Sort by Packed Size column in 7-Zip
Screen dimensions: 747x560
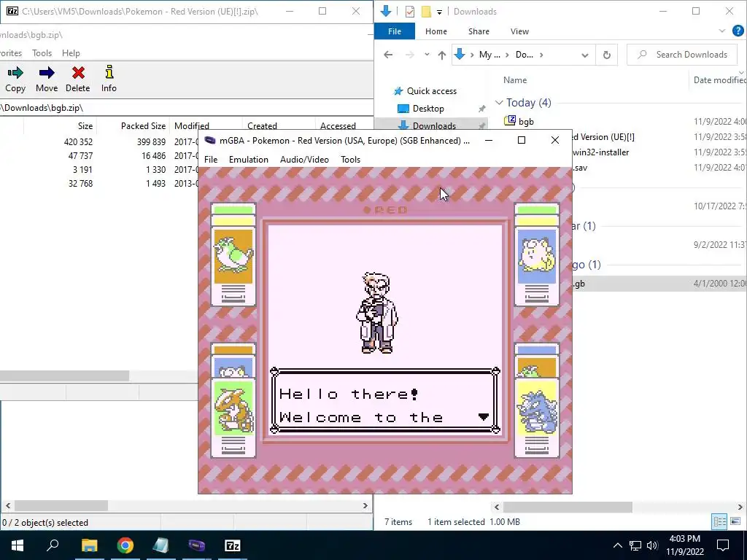tap(143, 125)
